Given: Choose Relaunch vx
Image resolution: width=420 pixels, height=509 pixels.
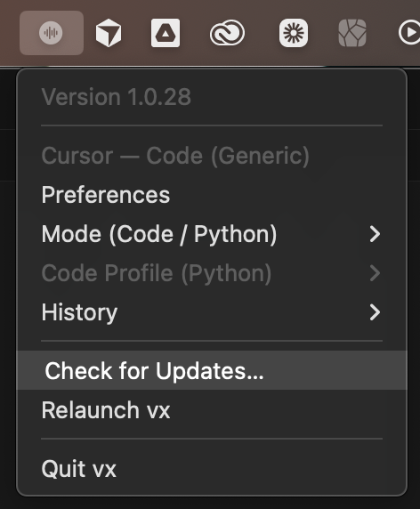Looking at the screenshot, I should click(x=212, y=410).
